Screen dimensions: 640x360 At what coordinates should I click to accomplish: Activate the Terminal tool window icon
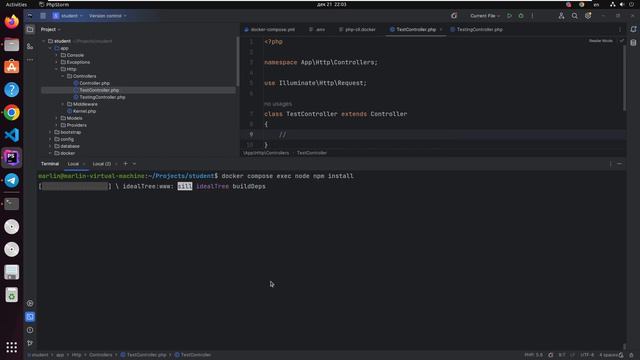click(30, 317)
